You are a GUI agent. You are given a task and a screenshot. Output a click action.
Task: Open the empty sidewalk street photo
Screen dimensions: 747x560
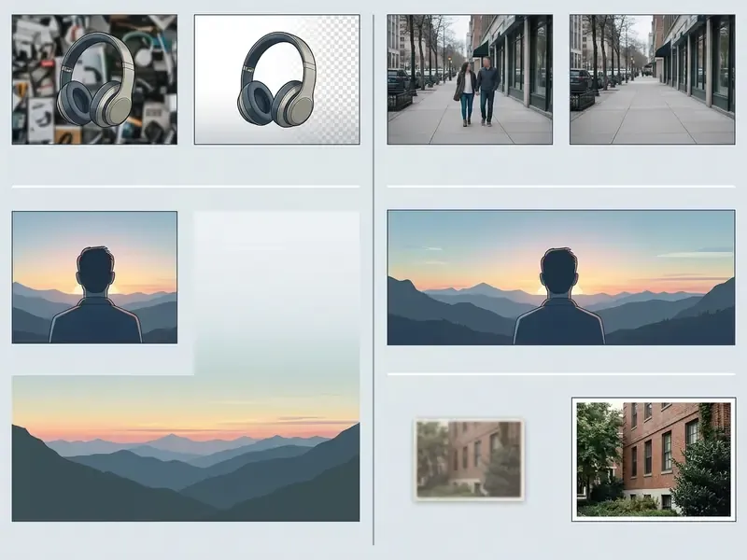tap(652, 79)
